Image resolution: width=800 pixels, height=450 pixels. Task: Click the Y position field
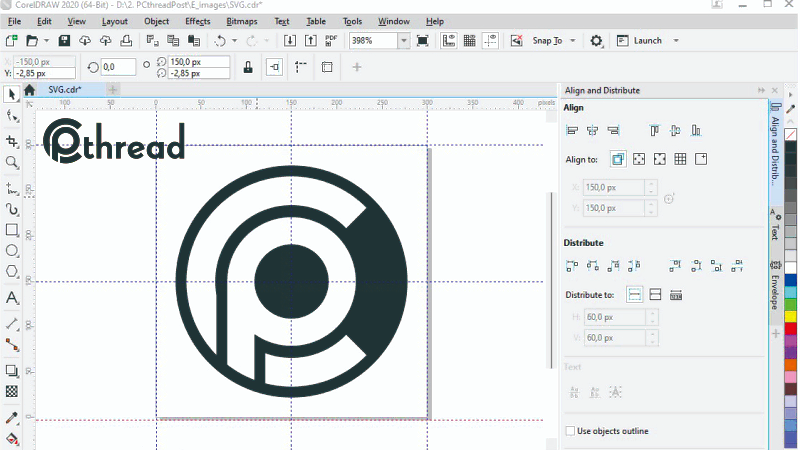click(x=44, y=73)
